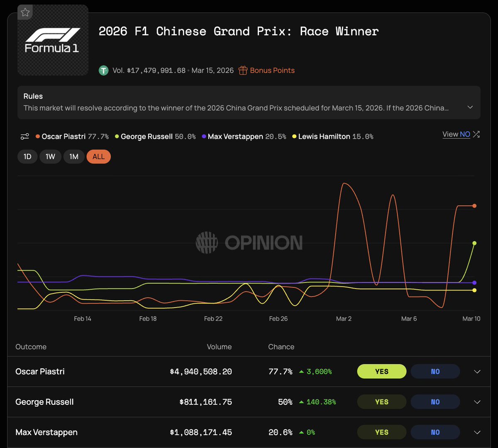Click the 3,600% change indicator

click(315, 372)
